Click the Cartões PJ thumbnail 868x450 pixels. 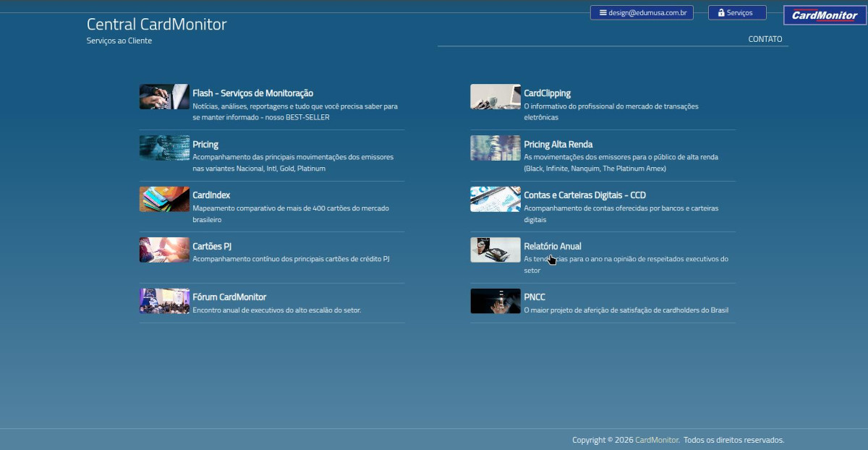click(164, 250)
